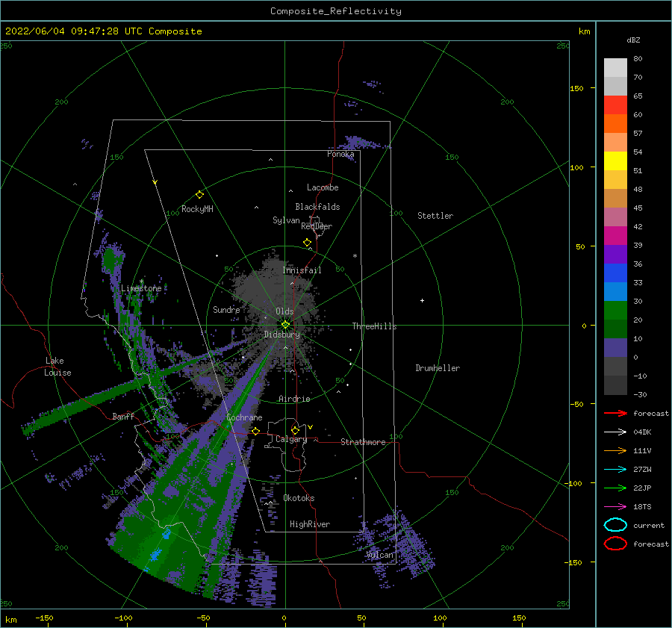Select the Stettler town label
Image resolution: width=672 pixels, height=628 pixels.
pos(435,216)
